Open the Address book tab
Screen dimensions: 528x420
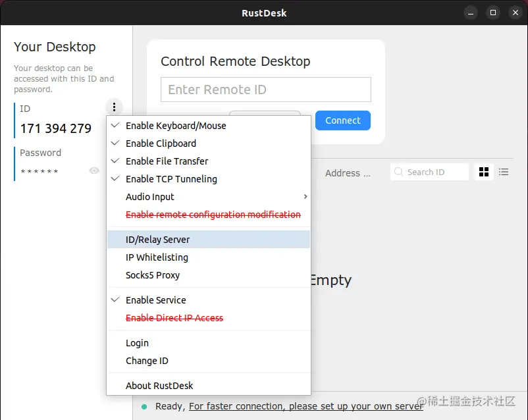pyautogui.click(x=348, y=173)
